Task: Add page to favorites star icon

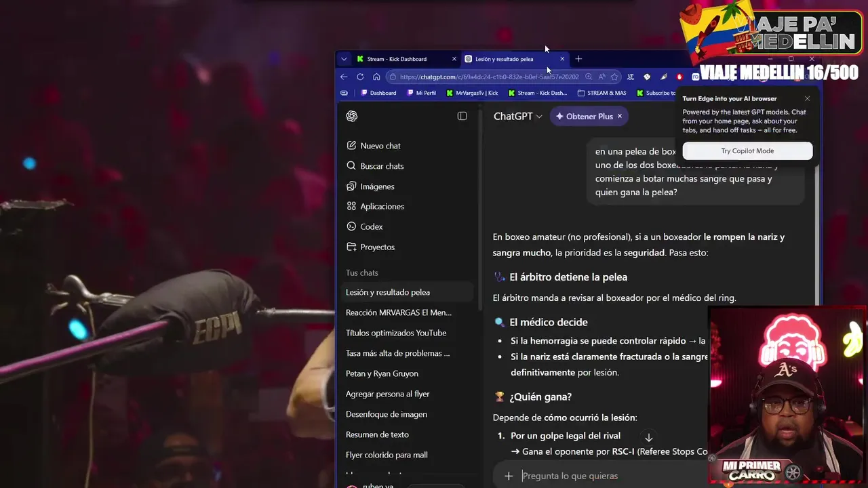Action: (614, 77)
